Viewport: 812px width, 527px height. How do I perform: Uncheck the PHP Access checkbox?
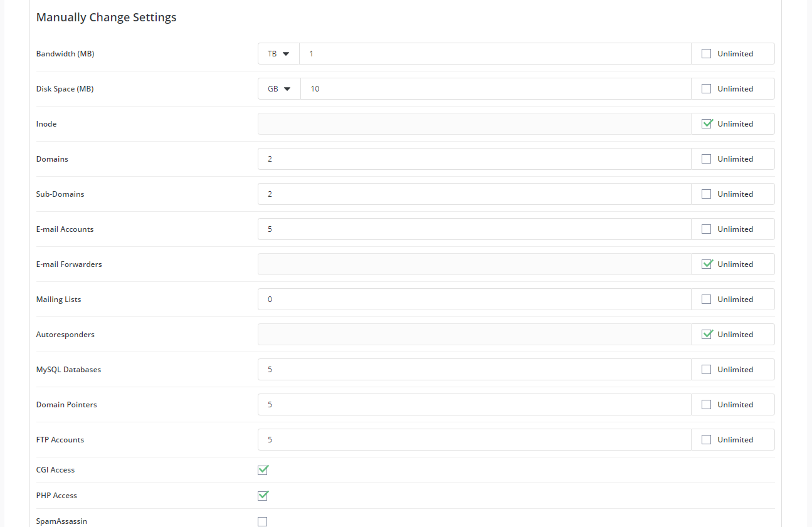[263, 496]
